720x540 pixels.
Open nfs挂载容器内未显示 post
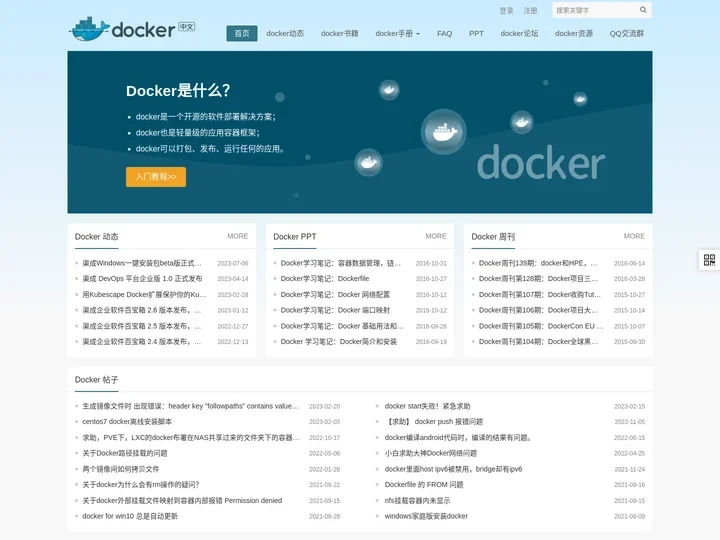point(417,501)
